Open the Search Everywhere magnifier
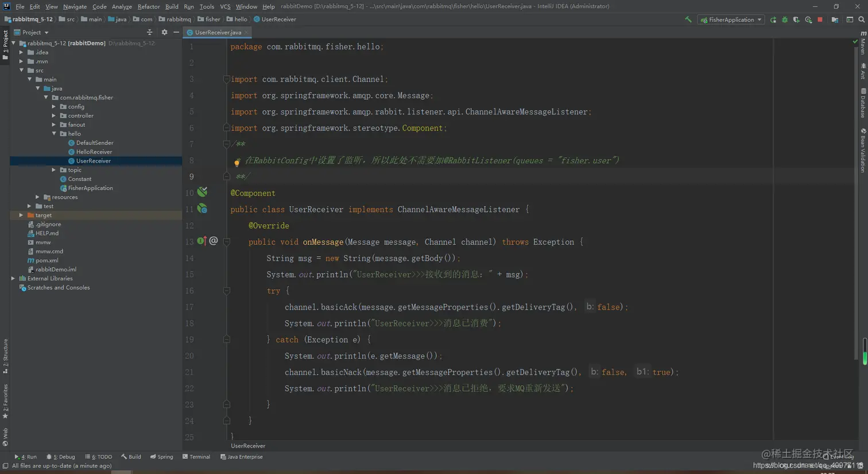868x474 pixels. tap(861, 20)
